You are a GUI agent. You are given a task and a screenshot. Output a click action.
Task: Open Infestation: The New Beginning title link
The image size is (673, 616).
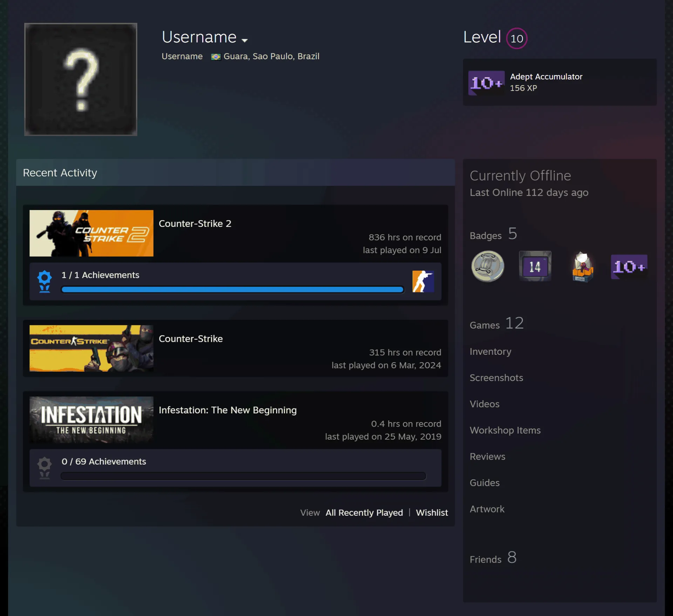click(x=227, y=410)
